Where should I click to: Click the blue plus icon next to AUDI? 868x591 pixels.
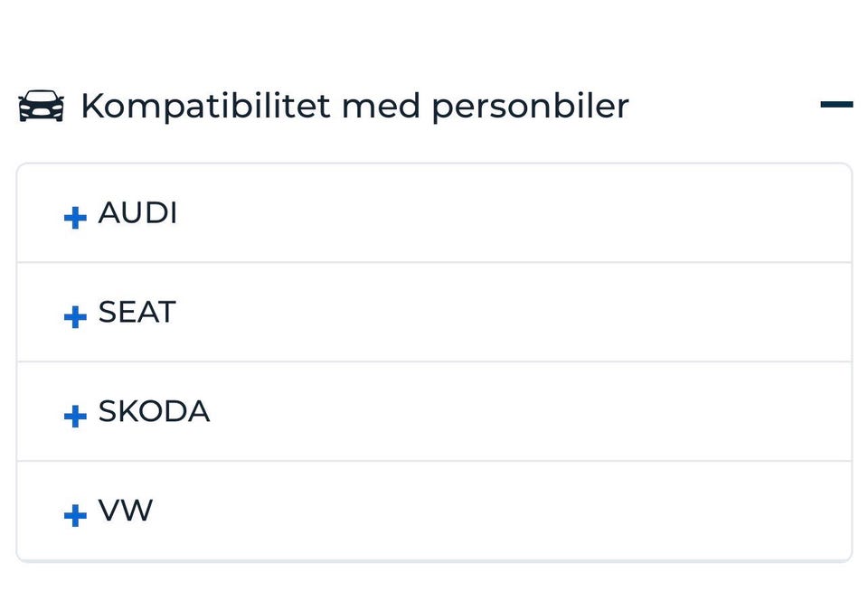point(75,217)
